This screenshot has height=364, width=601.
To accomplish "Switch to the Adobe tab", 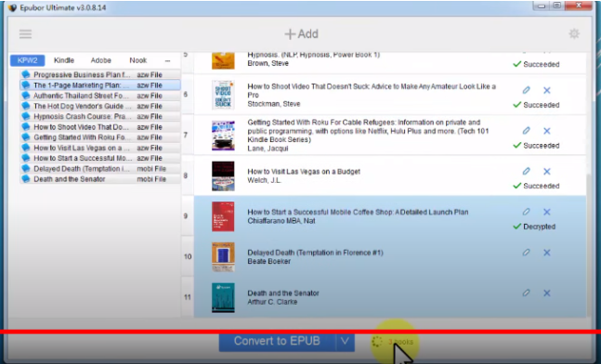I will pyautogui.click(x=101, y=60).
